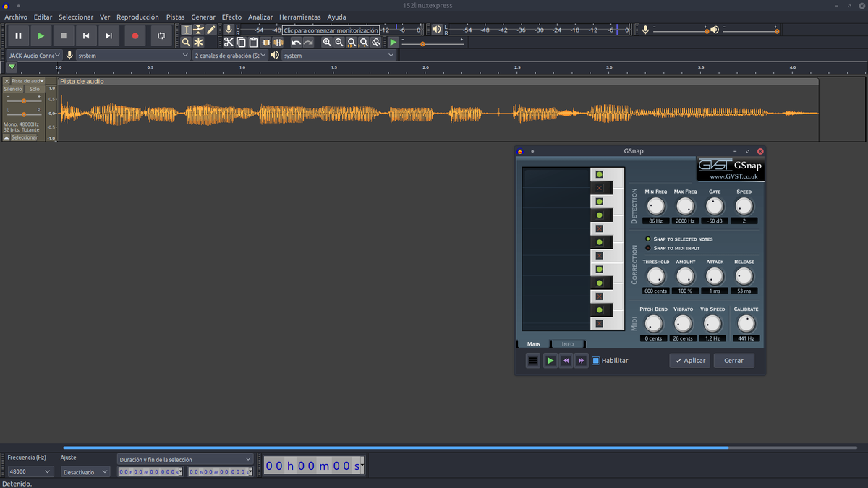Open the Editar menu
Viewport: 868px width, 488px height.
click(x=43, y=17)
